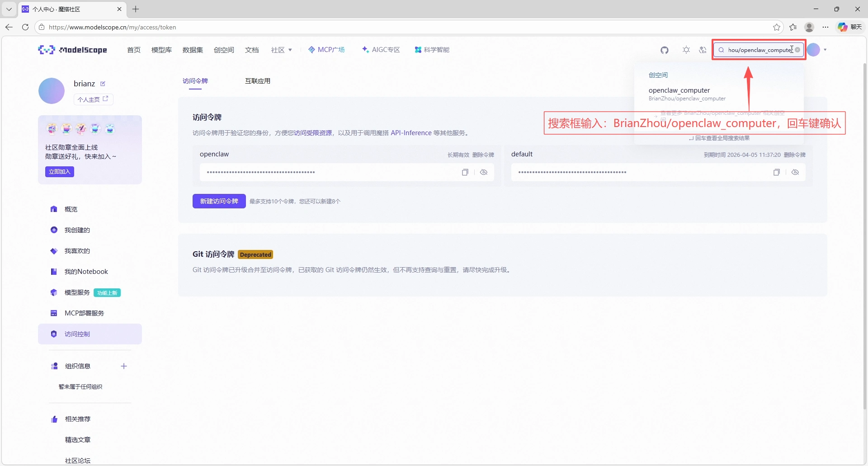Open 创空间 in the navigation bar
Viewport: 868px width, 466px height.
click(224, 50)
